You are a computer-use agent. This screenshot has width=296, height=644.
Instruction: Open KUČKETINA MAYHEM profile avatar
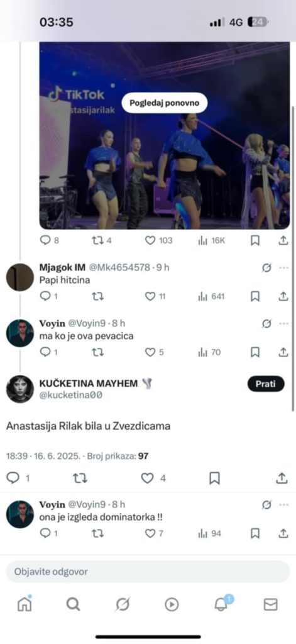point(19,389)
